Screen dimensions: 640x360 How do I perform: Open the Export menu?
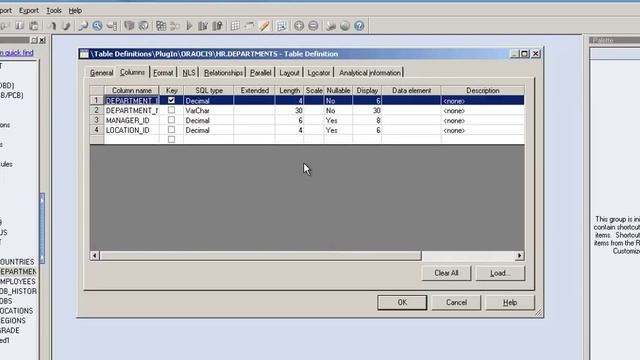pyautogui.click(x=29, y=10)
